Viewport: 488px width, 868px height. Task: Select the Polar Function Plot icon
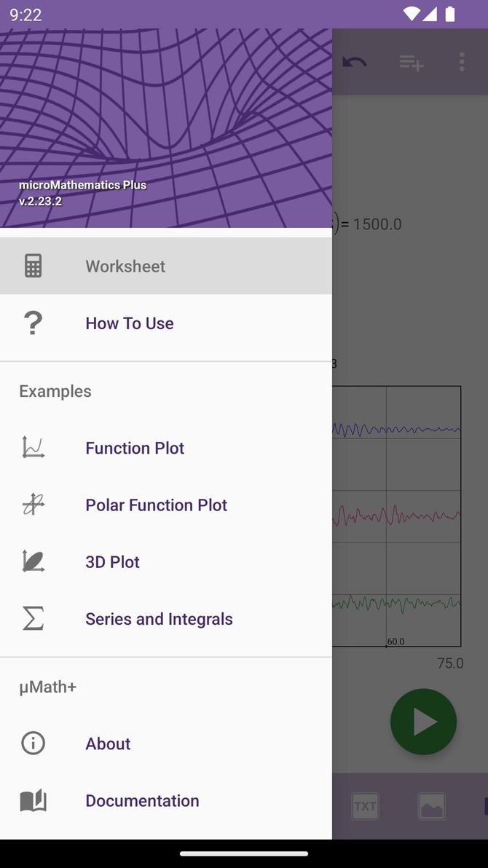point(33,505)
